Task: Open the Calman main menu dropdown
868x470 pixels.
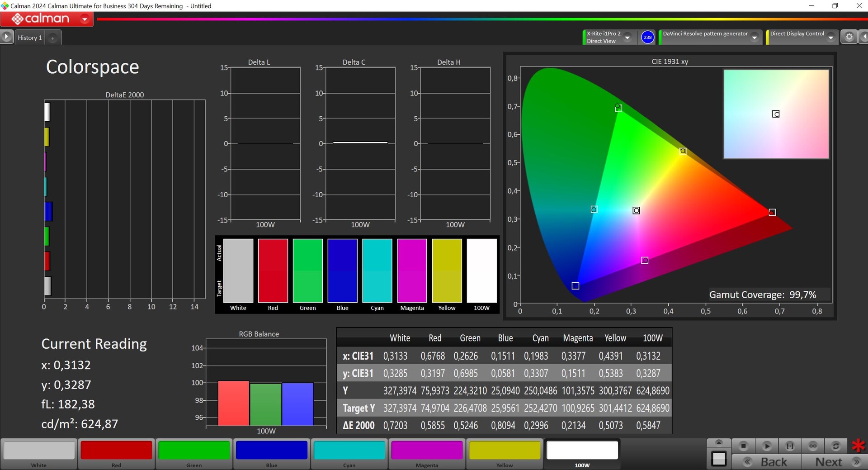Action: coord(85,19)
